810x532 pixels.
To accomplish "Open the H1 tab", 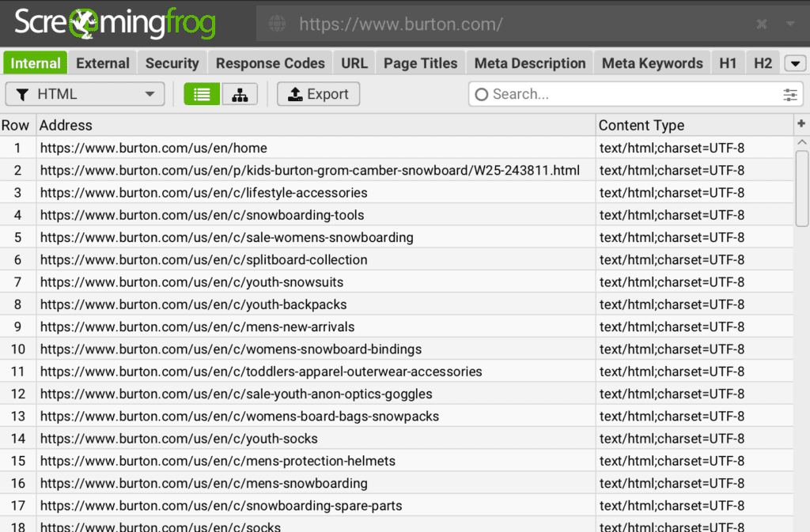I will coord(728,63).
